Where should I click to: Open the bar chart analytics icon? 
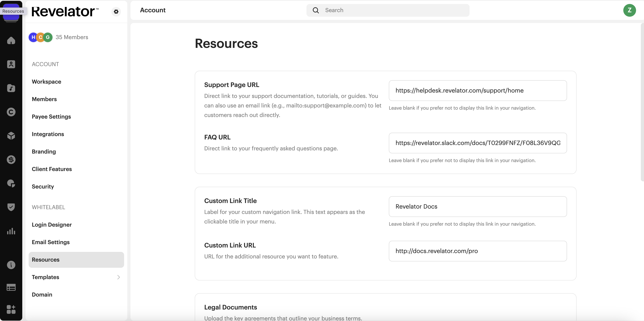(11, 231)
